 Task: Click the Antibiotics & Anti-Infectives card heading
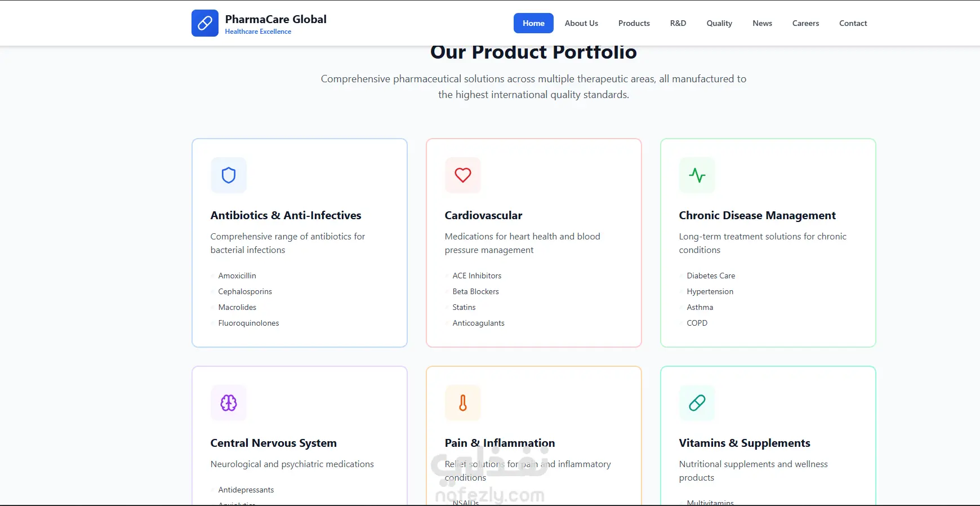[x=286, y=215]
